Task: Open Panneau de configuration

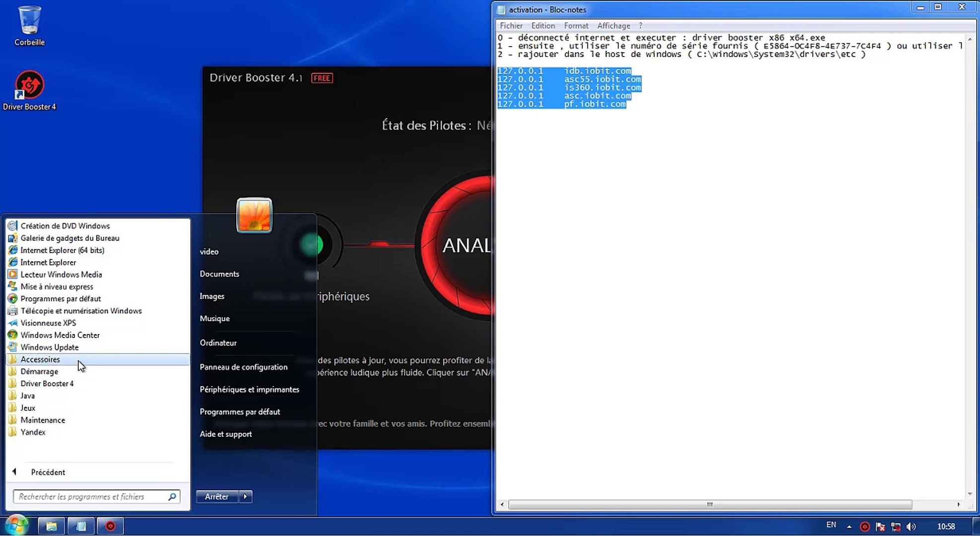Action: pyautogui.click(x=243, y=367)
